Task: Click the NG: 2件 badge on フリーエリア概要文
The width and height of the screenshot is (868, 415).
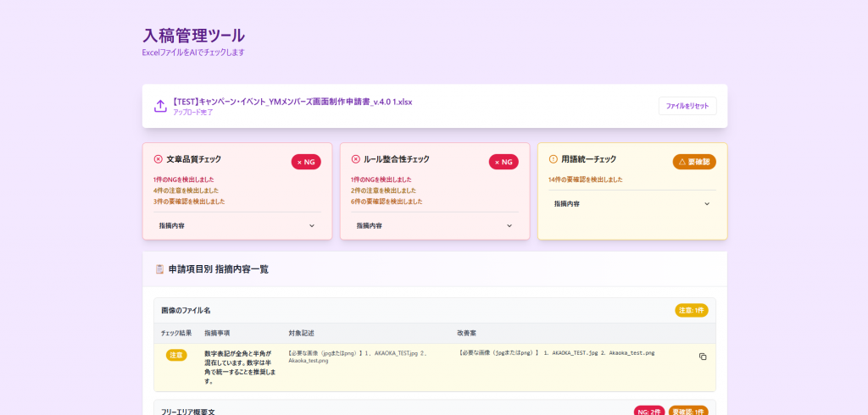Action: (x=649, y=412)
